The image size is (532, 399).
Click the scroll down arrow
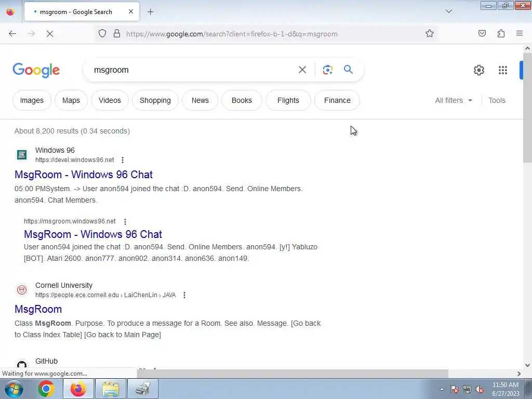(x=527, y=365)
